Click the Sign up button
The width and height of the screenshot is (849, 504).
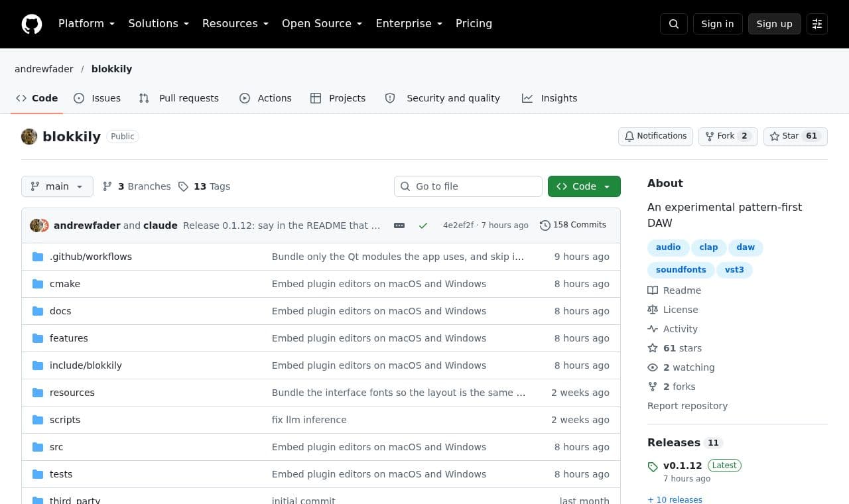[x=775, y=24]
